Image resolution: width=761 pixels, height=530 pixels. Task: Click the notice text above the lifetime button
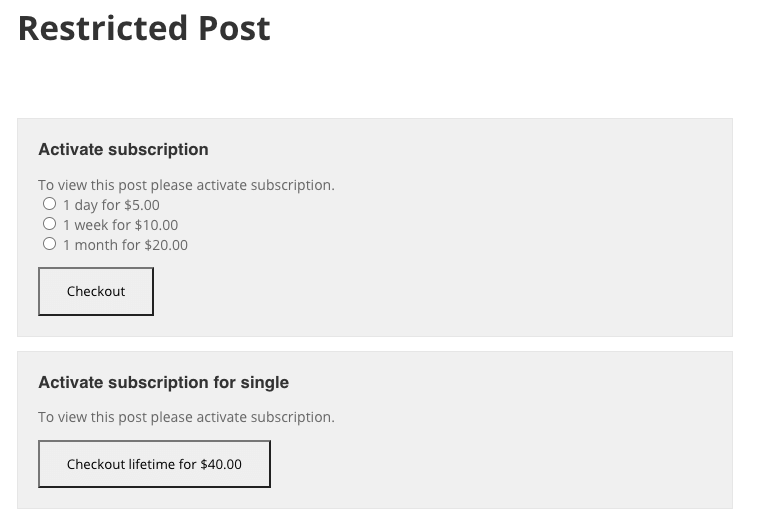[x=186, y=417]
